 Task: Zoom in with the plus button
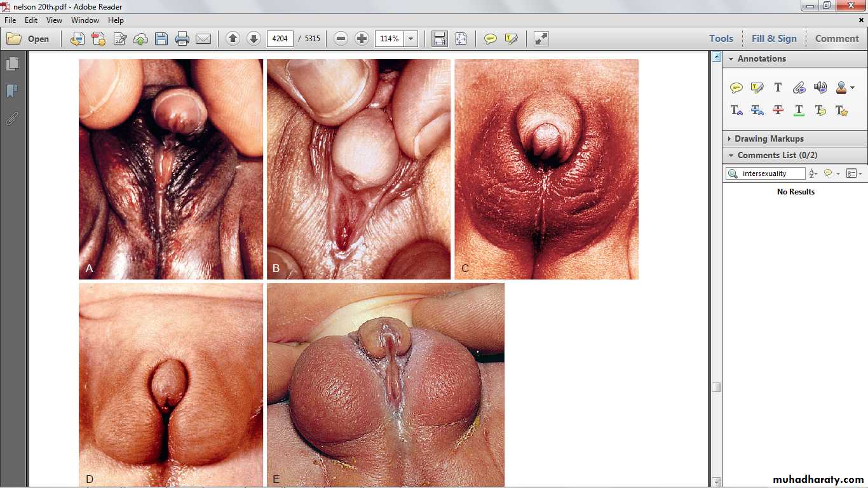pos(362,39)
